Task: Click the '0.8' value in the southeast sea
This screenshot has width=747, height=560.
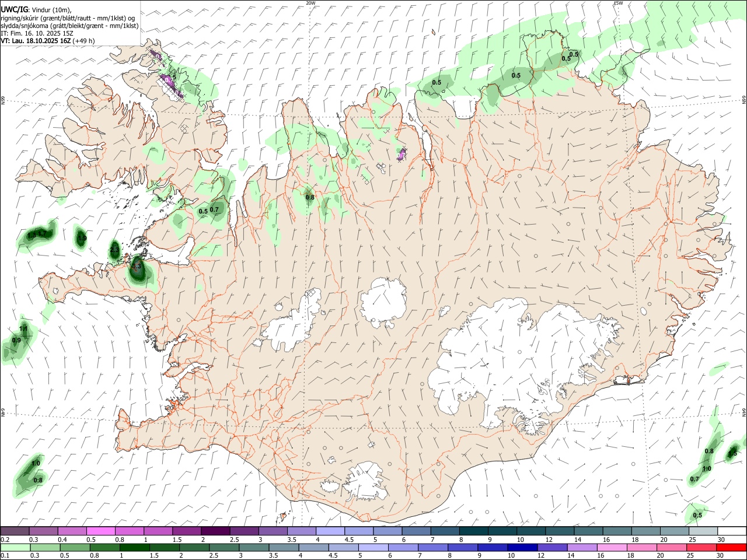Action: (709, 451)
